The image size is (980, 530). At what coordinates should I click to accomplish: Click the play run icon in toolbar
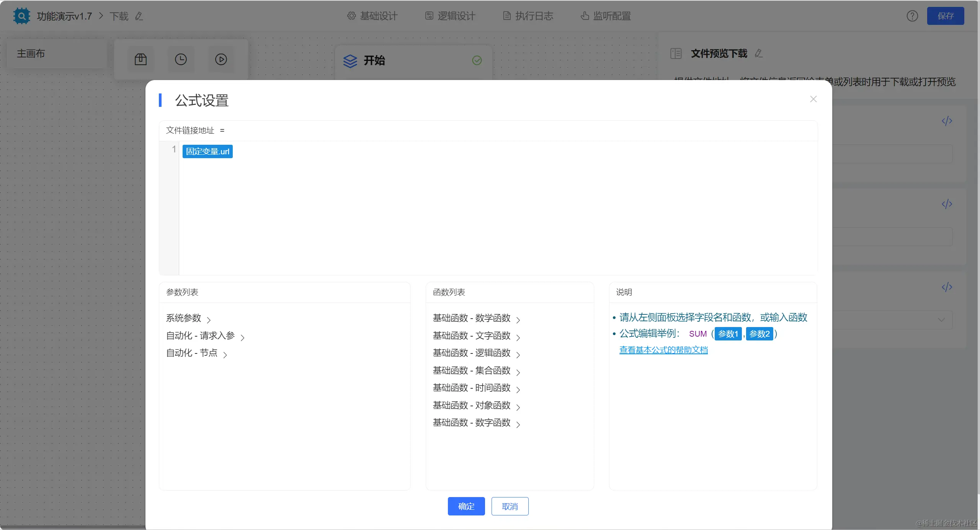coord(221,59)
